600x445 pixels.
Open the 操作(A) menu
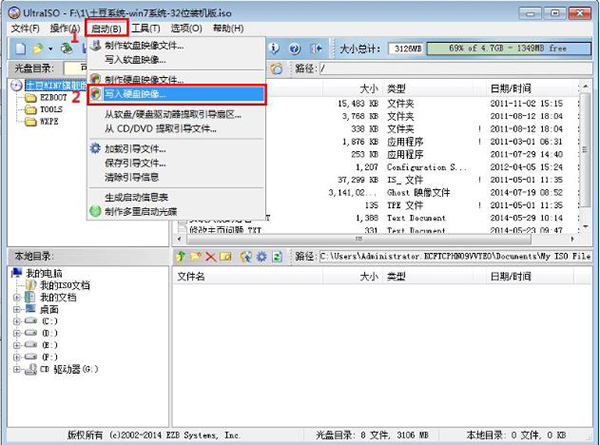pos(65,28)
